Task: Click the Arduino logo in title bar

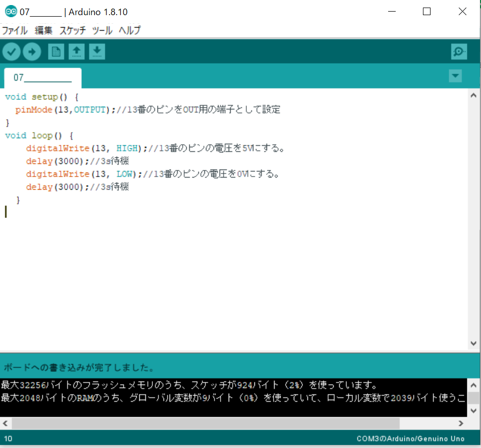Action: 11,12
